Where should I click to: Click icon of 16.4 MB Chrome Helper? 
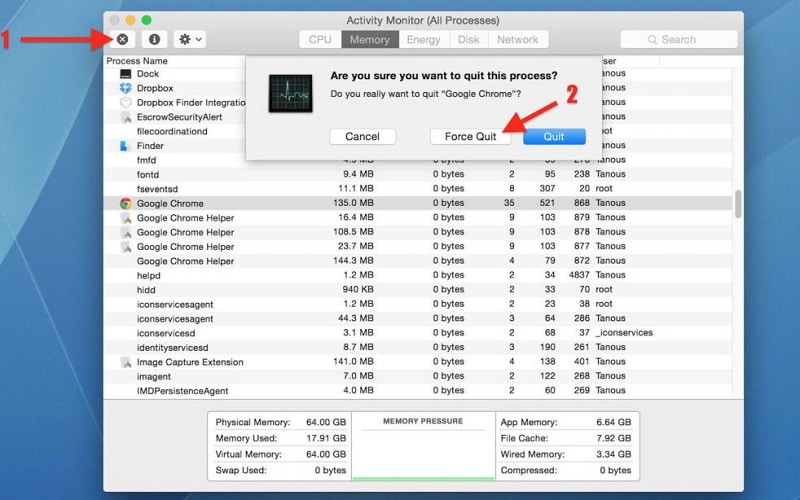point(126,218)
